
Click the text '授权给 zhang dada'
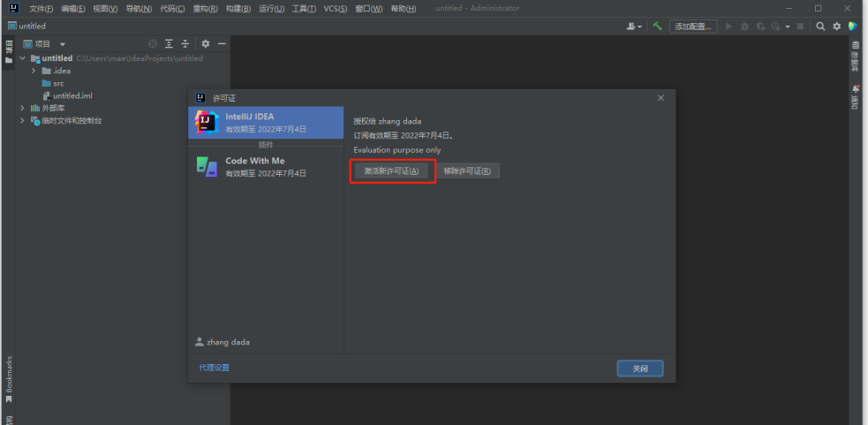pos(388,121)
